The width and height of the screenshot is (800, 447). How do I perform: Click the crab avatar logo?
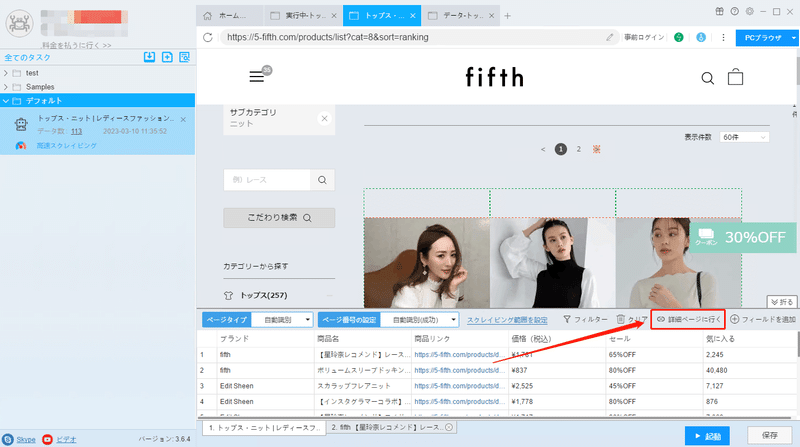click(19, 23)
